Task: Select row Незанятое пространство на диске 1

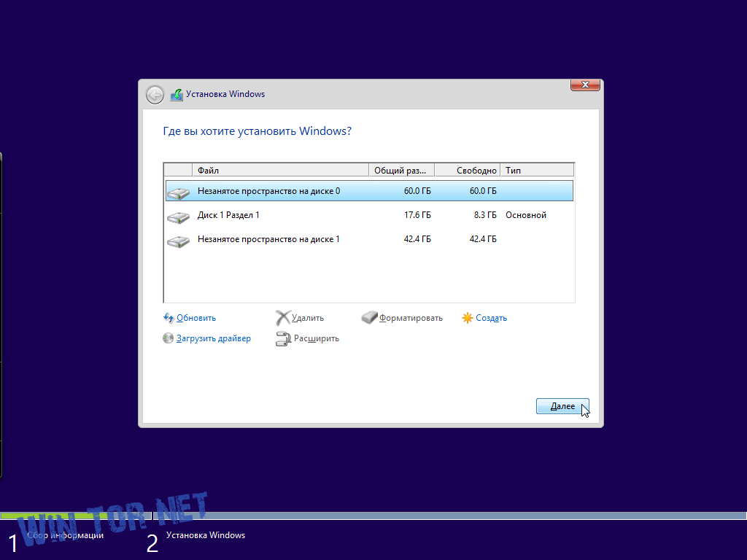Action: 369,239
